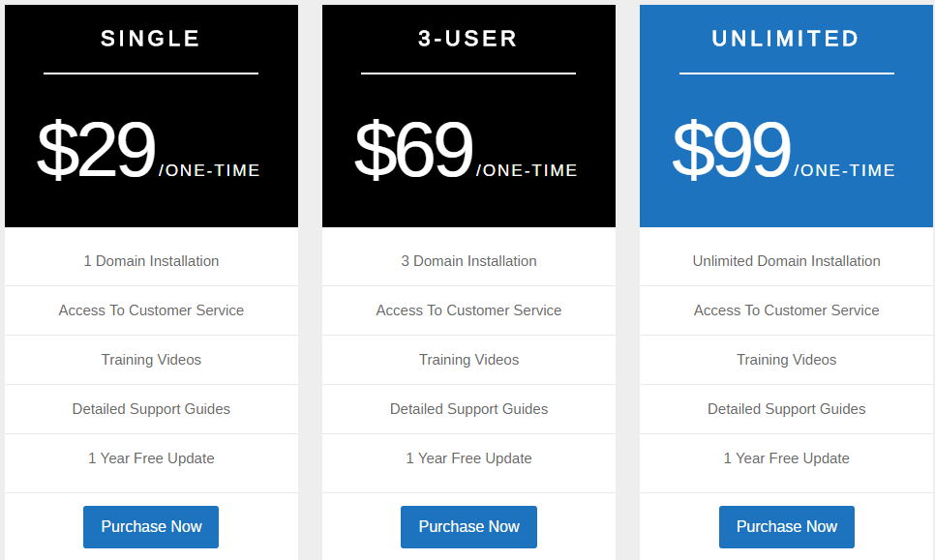The width and height of the screenshot is (935, 560).
Task: Click Purchase Now under the Unlimited plan
Action: (786, 527)
